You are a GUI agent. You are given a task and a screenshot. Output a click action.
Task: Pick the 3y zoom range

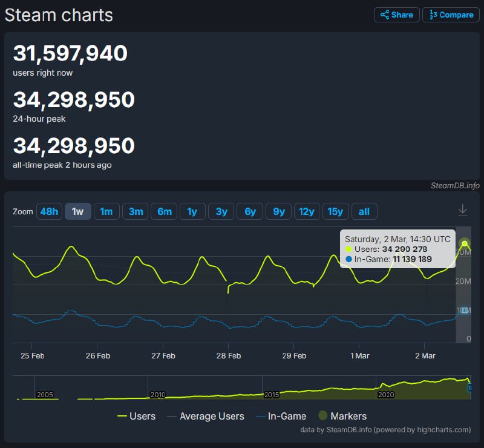point(221,211)
